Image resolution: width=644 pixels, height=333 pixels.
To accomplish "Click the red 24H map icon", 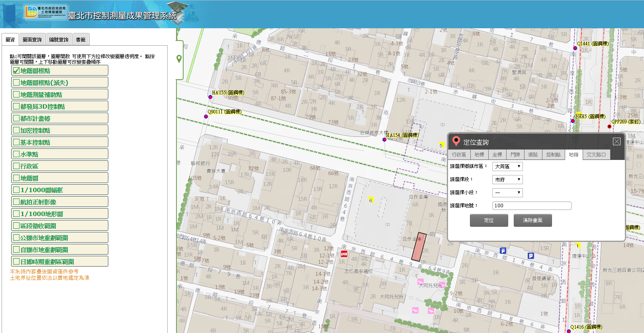I will tap(344, 254).
